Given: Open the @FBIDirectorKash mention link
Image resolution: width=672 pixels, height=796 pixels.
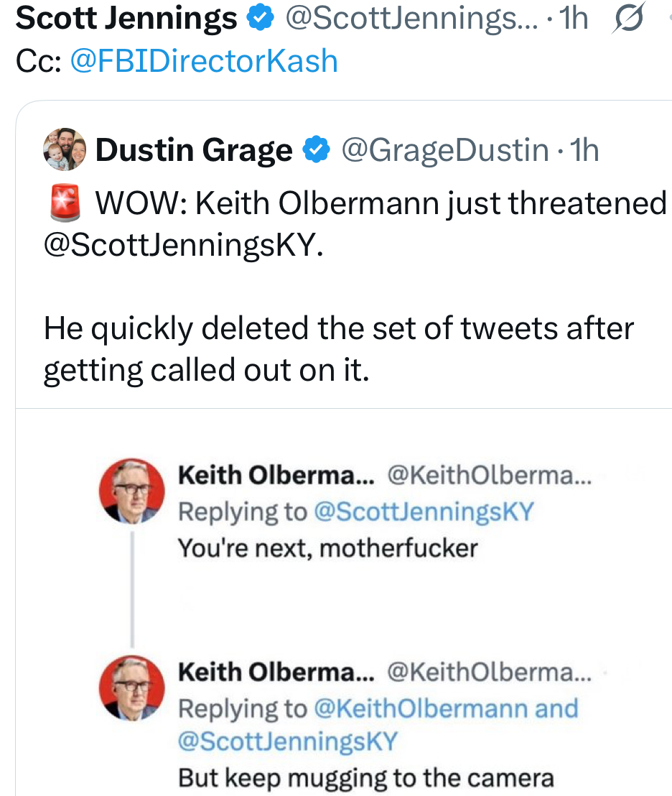Looking at the screenshot, I should click(204, 61).
